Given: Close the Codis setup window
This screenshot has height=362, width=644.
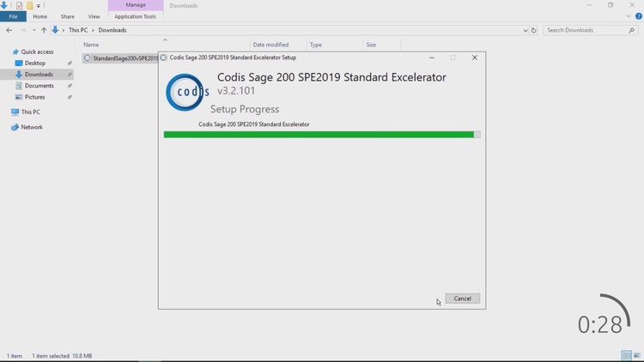Looking at the screenshot, I should pyautogui.click(x=474, y=57).
